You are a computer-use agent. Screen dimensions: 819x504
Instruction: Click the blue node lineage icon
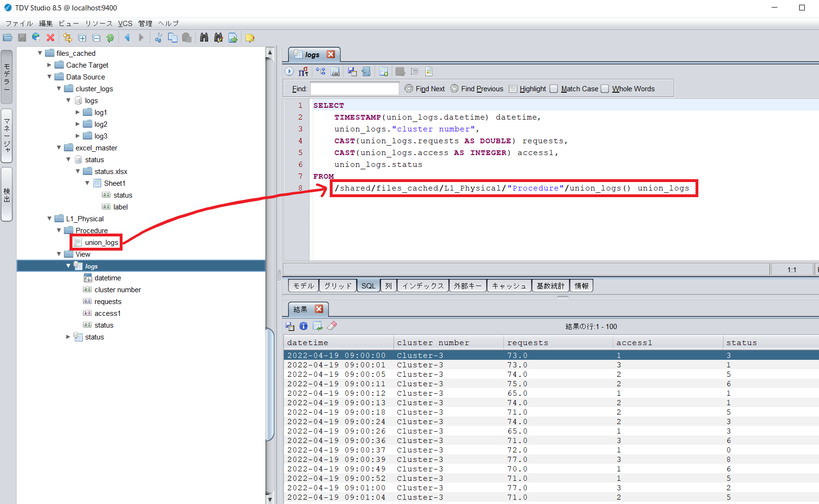pos(321,71)
